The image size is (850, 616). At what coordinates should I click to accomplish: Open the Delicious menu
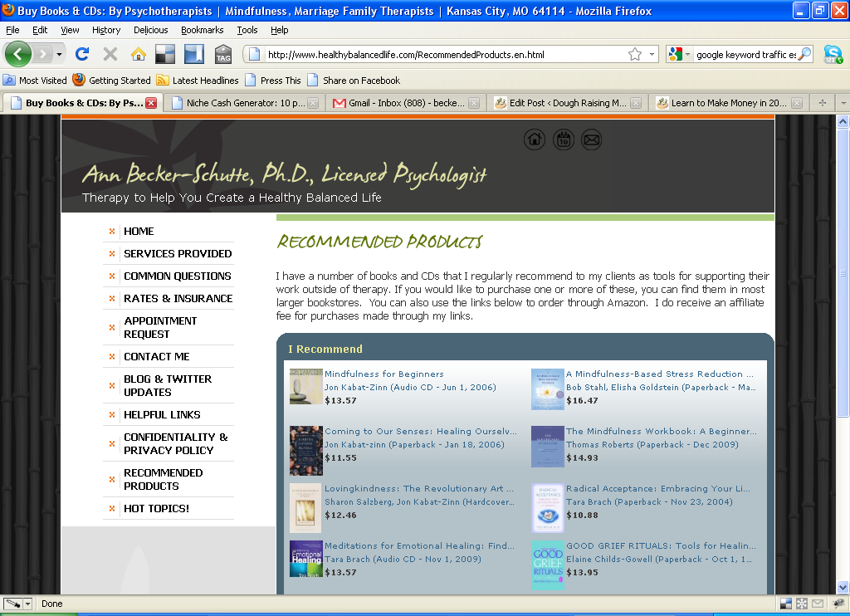(x=151, y=30)
